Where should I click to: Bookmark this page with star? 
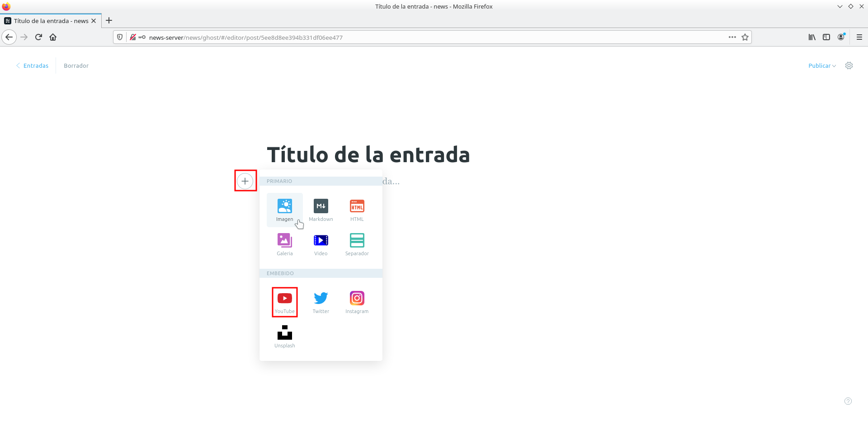tap(745, 37)
